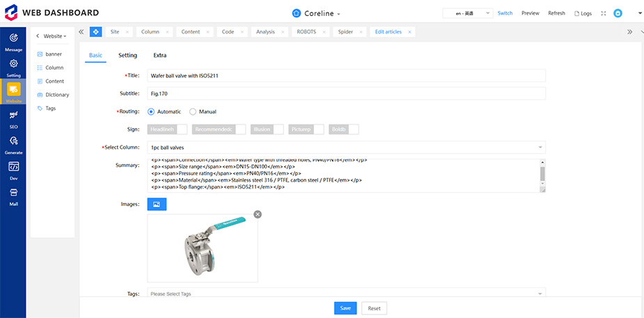Viewport: 644px width, 318px height.
Task: Click the Summary textarea scrollbar
Action: (542, 175)
